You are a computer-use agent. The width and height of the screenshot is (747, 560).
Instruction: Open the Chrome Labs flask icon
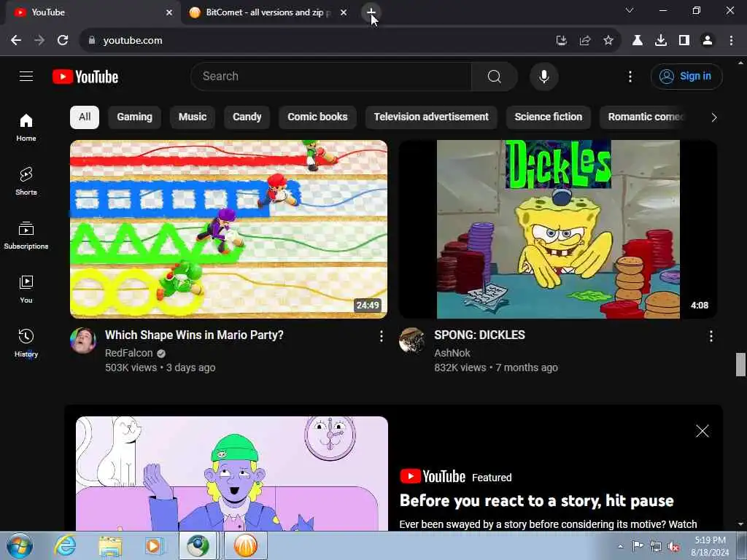[x=638, y=41]
